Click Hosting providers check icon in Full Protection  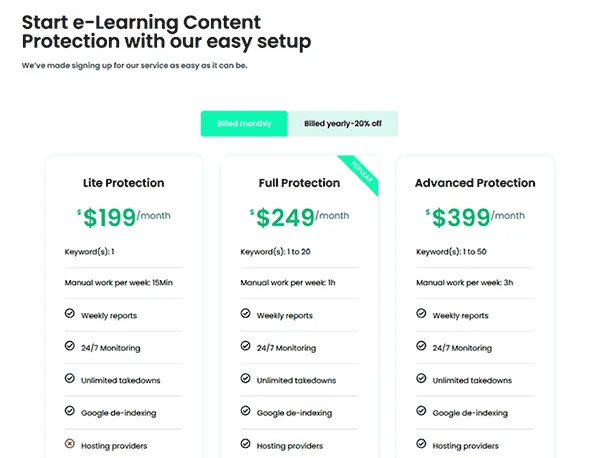point(245,443)
